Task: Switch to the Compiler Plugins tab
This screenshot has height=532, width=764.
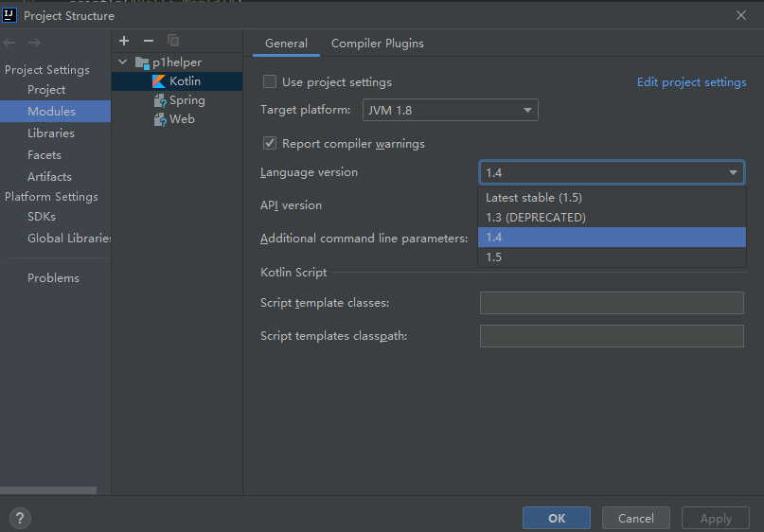Action: pos(378,44)
